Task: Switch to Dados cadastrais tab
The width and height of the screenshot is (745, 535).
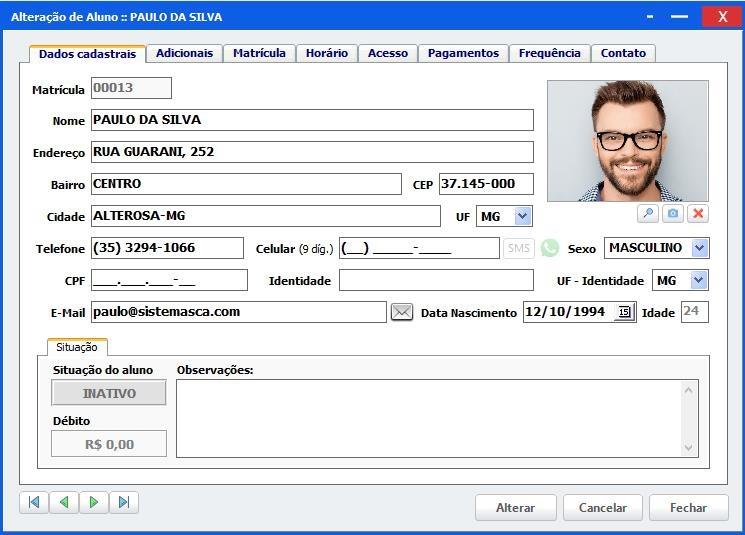Action: click(87, 54)
